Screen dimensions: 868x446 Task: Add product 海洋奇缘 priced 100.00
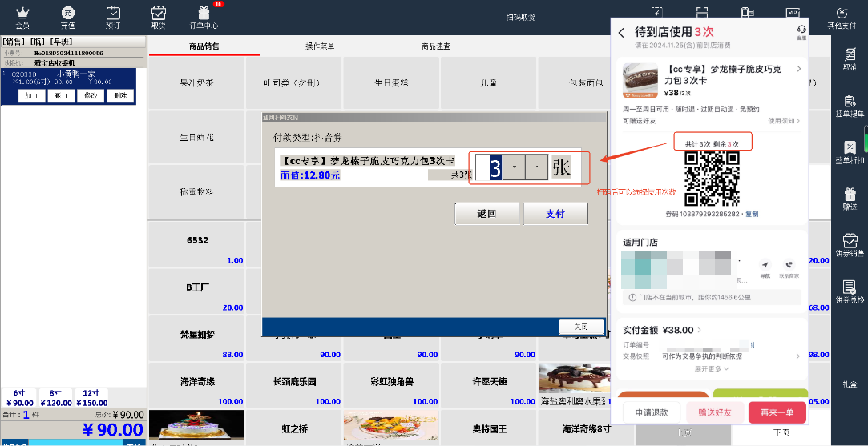pos(196,385)
